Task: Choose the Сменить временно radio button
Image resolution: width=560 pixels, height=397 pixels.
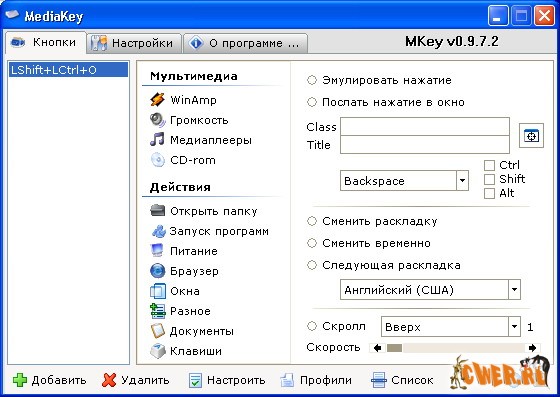Action: pyautogui.click(x=312, y=243)
